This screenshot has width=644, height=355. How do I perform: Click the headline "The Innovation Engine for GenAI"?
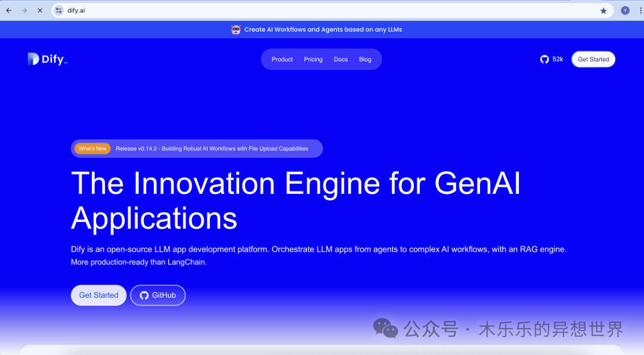coord(296,183)
